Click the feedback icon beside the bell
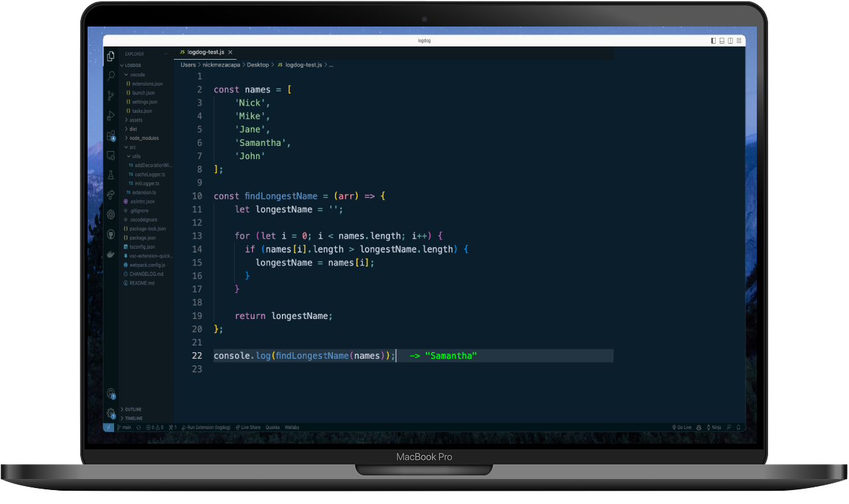This screenshot has width=849, height=504. (x=728, y=427)
